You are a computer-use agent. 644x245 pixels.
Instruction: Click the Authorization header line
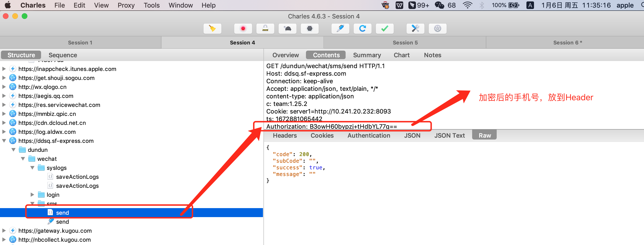pyautogui.click(x=331, y=126)
